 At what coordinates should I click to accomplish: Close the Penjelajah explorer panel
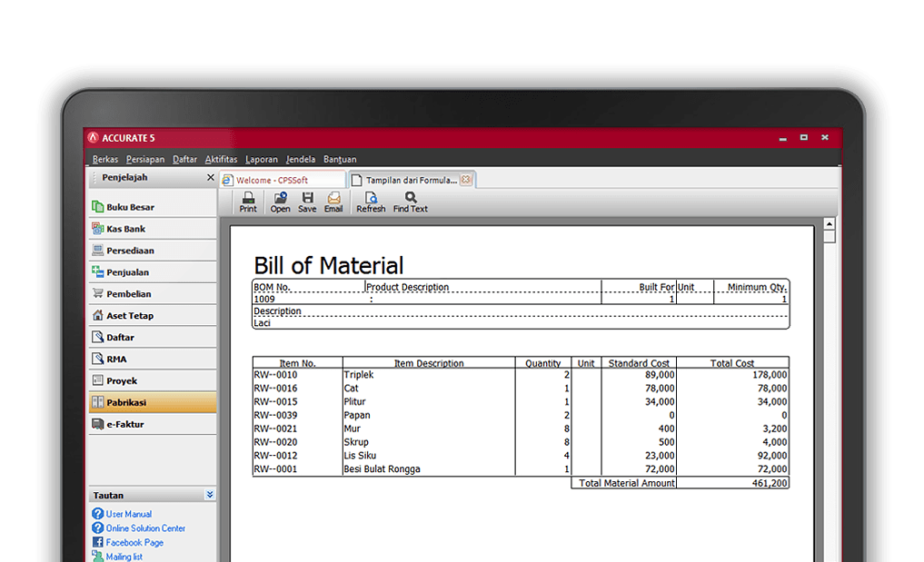click(x=211, y=177)
